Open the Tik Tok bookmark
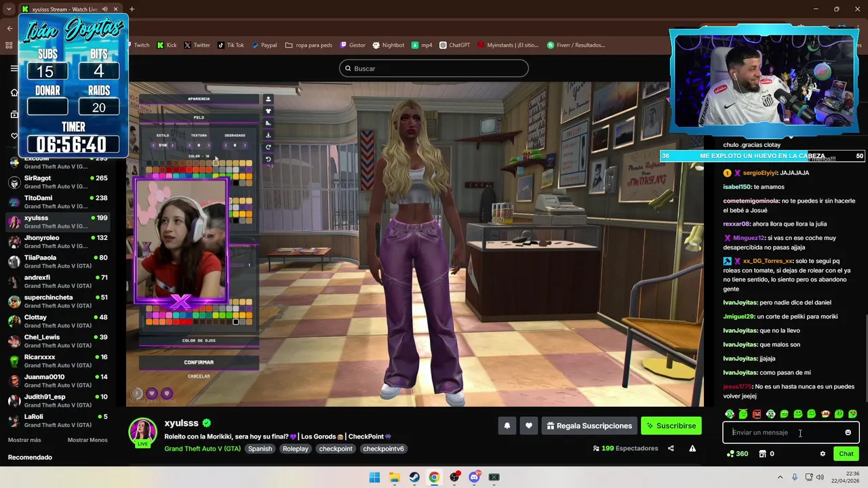This screenshot has width=868, height=488. click(231, 45)
